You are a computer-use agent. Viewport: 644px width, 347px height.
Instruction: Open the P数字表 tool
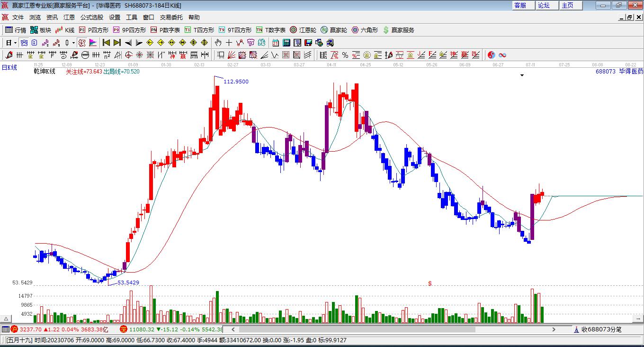point(165,30)
